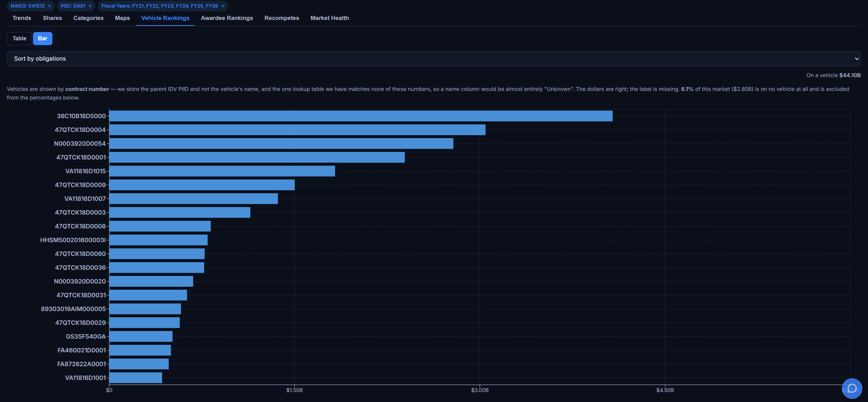Click the VA11816D1015 bar
This screenshot has width=868, height=402.
pos(222,171)
